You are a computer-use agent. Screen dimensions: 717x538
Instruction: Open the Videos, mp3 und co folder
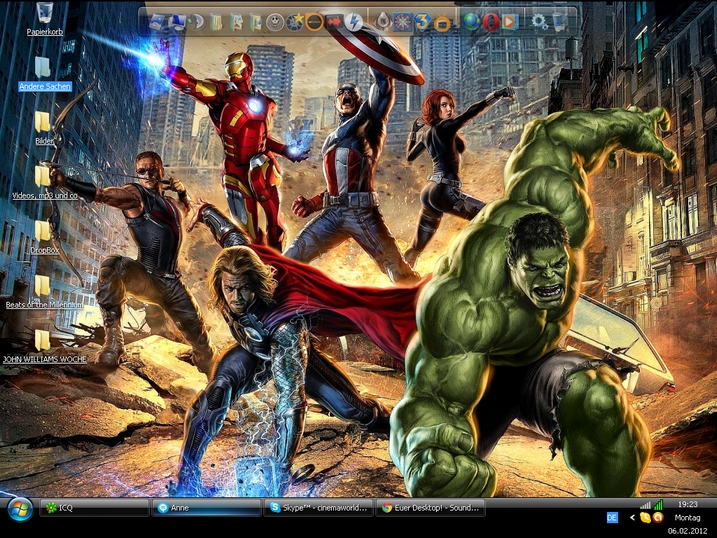click(44, 178)
